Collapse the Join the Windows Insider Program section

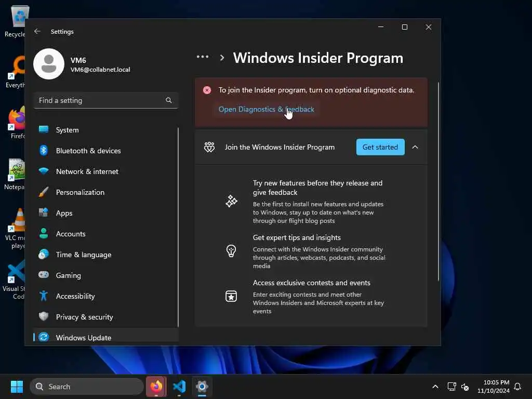[415, 147]
